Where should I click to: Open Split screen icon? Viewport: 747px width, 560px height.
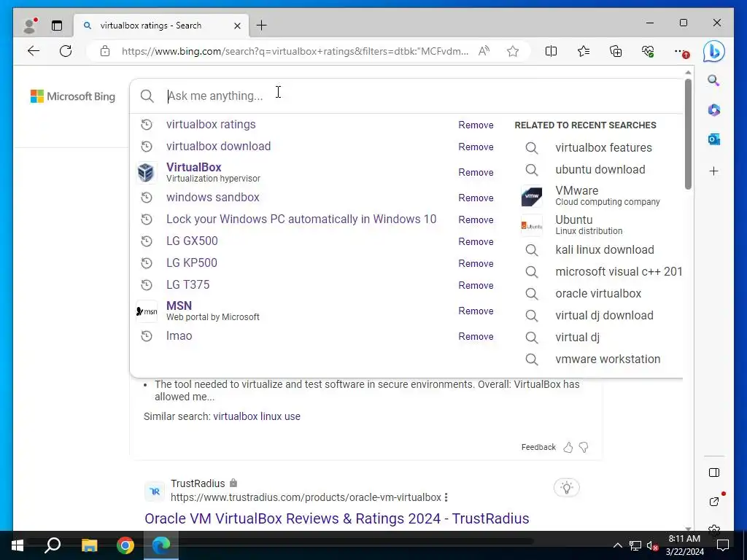pyautogui.click(x=551, y=51)
